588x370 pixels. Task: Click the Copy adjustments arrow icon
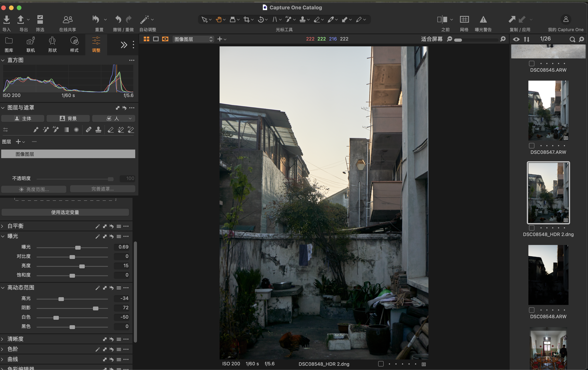tap(512, 19)
